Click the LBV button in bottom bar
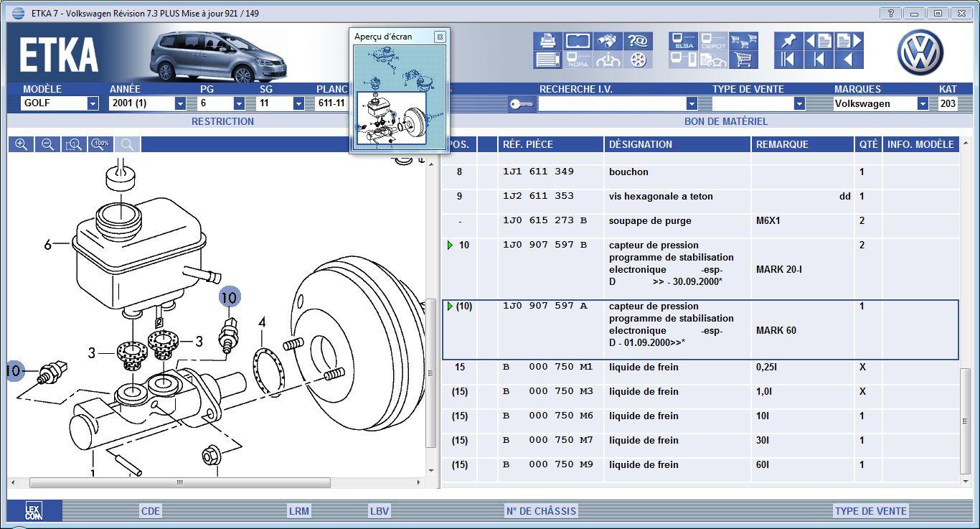980x529 pixels. (379, 511)
